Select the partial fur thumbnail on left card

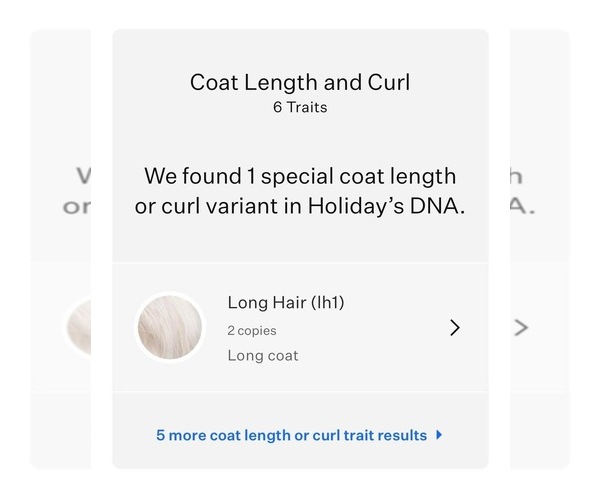[x=78, y=327]
